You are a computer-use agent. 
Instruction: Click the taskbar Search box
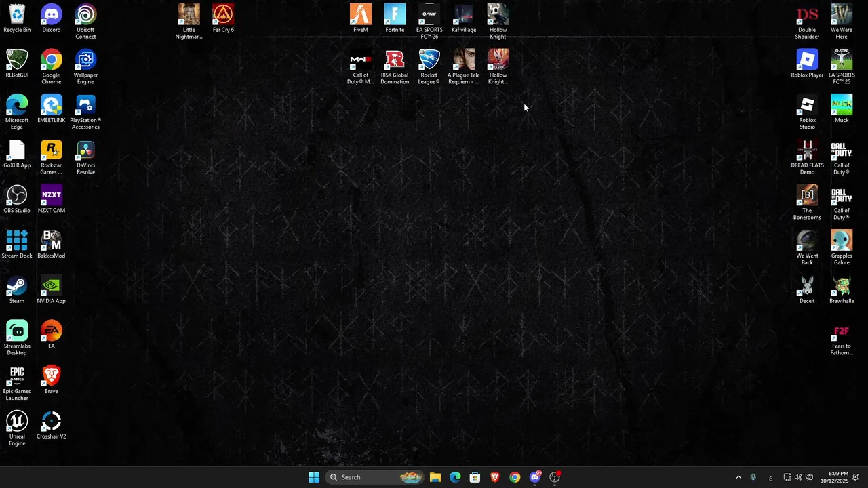click(375, 477)
